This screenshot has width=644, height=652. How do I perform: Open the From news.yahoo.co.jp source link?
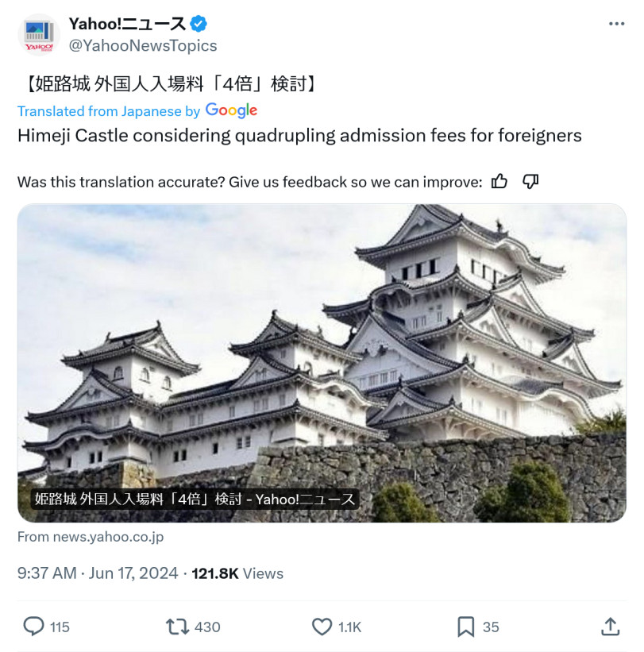(91, 537)
